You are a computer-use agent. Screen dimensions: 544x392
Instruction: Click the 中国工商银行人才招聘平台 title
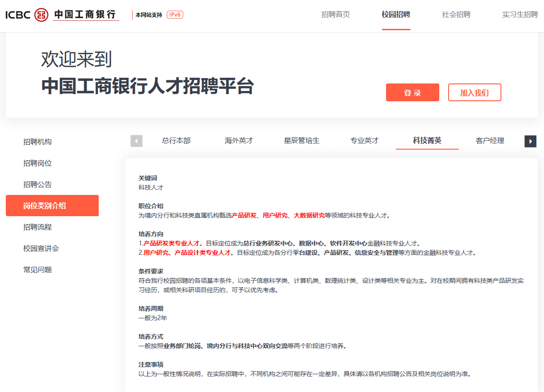[147, 86]
